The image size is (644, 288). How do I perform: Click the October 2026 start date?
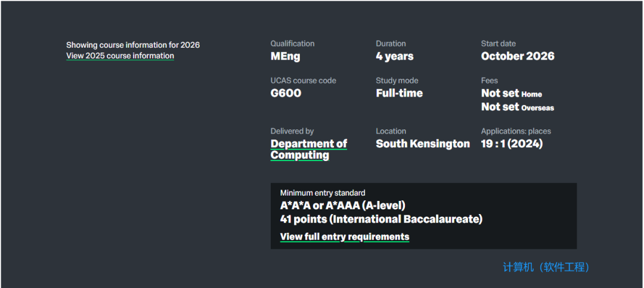pos(518,57)
